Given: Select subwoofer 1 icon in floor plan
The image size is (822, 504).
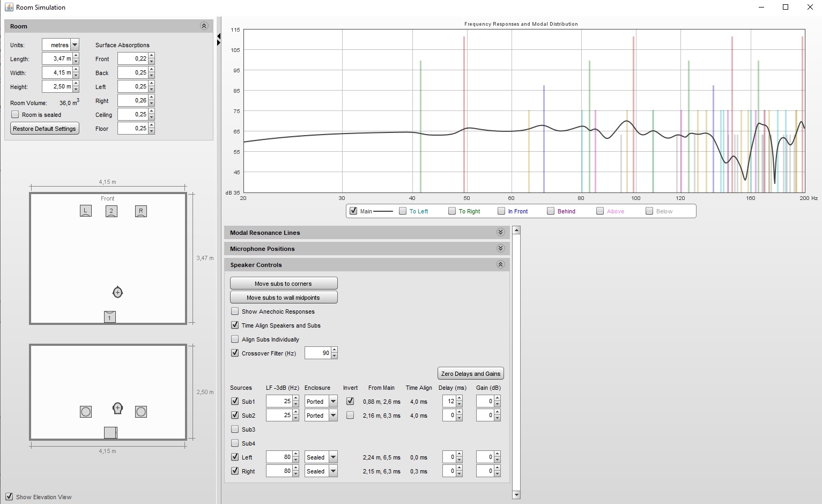Looking at the screenshot, I should (109, 317).
